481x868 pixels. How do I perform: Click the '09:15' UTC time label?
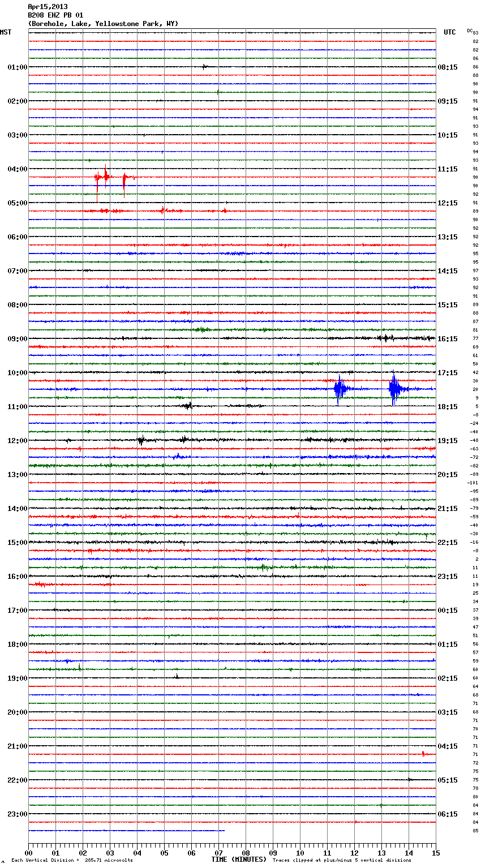point(448,101)
